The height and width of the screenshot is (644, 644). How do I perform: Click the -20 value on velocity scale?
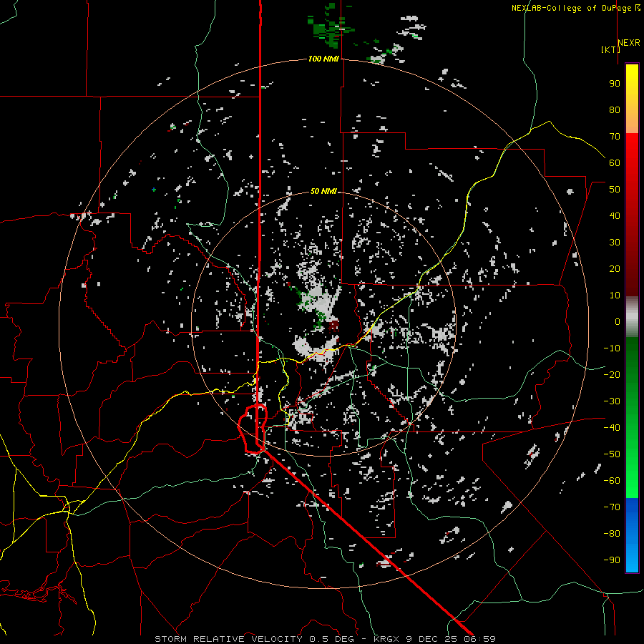(612, 375)
